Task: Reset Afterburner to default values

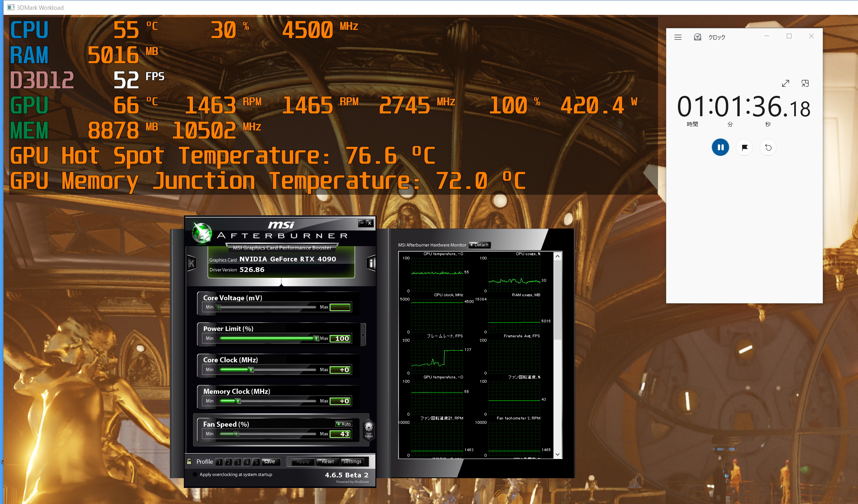Action: click(328, 462)
